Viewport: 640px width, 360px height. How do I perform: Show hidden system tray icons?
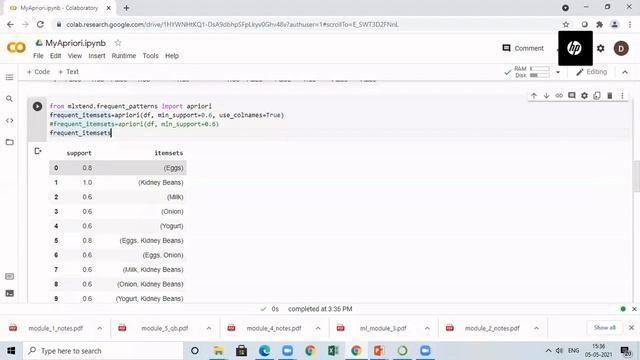[548, 351]
